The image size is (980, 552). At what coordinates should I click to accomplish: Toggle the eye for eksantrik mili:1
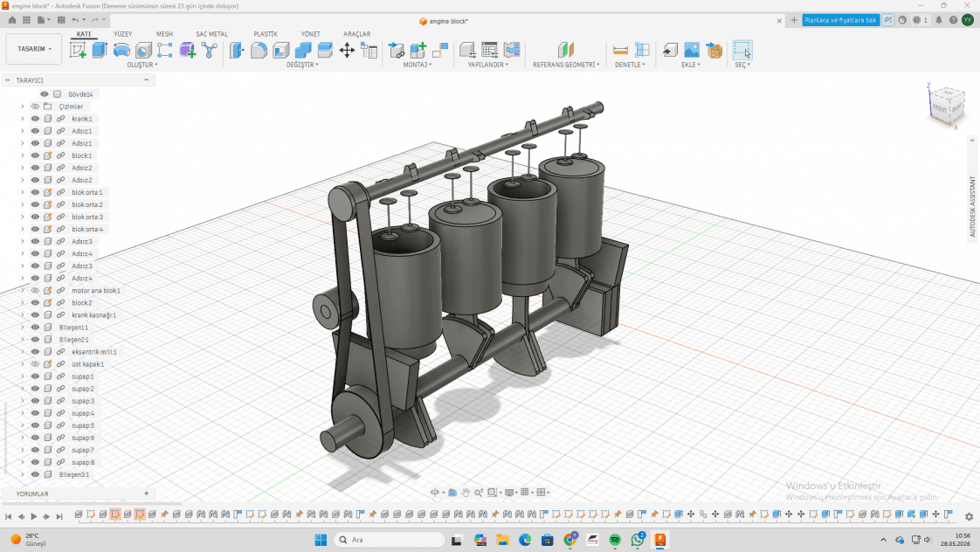(x=35, y=352)
